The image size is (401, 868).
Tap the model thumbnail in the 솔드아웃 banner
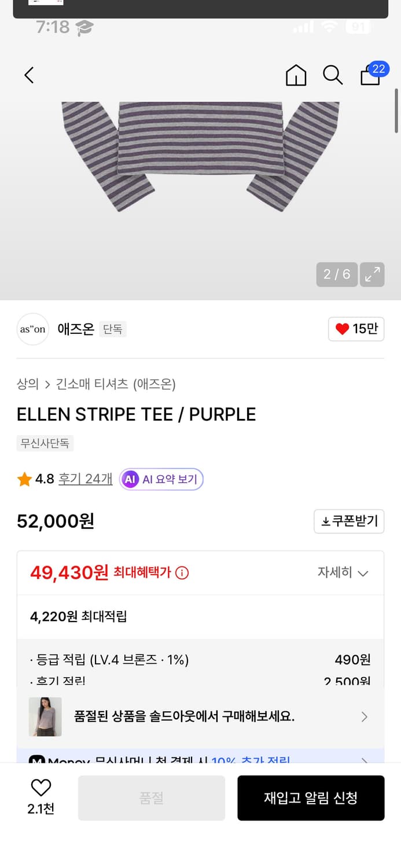point(45,716)
